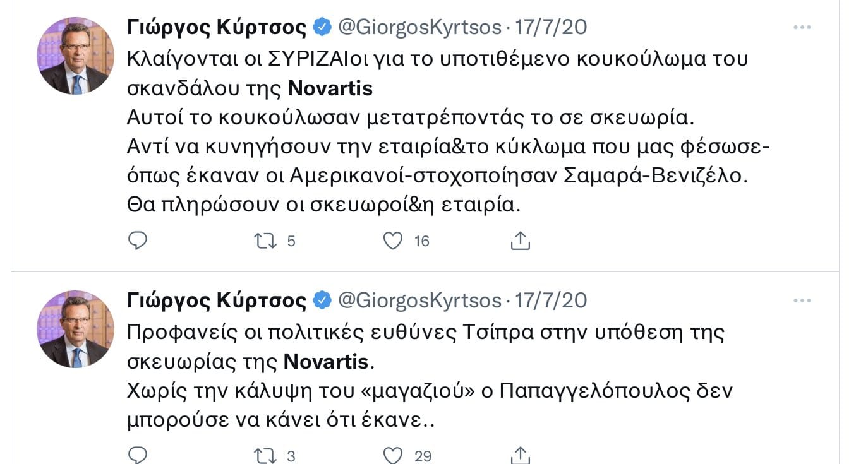Viewport: 868px width, 464px height.
Task: Open Γιώργος Κύρτσος name link in second tweet
Action: pyautogui.click(x=217, y=300)
